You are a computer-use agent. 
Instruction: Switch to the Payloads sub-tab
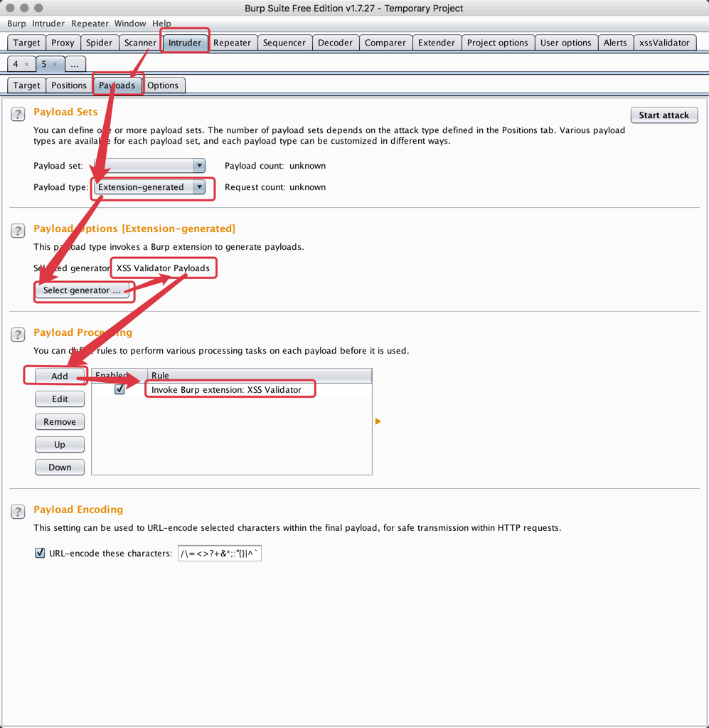(x=117, y=85)
